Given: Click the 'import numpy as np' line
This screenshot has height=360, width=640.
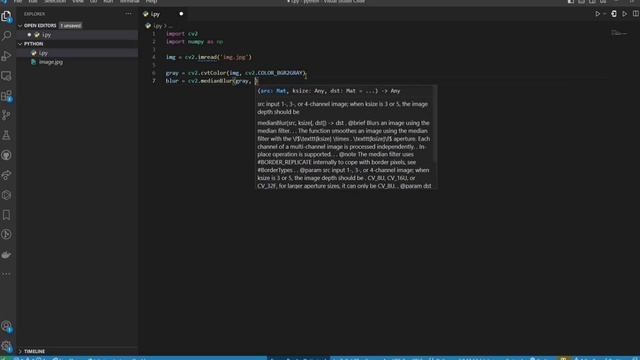Looking at the screenshot, I should tap(194, 42).
